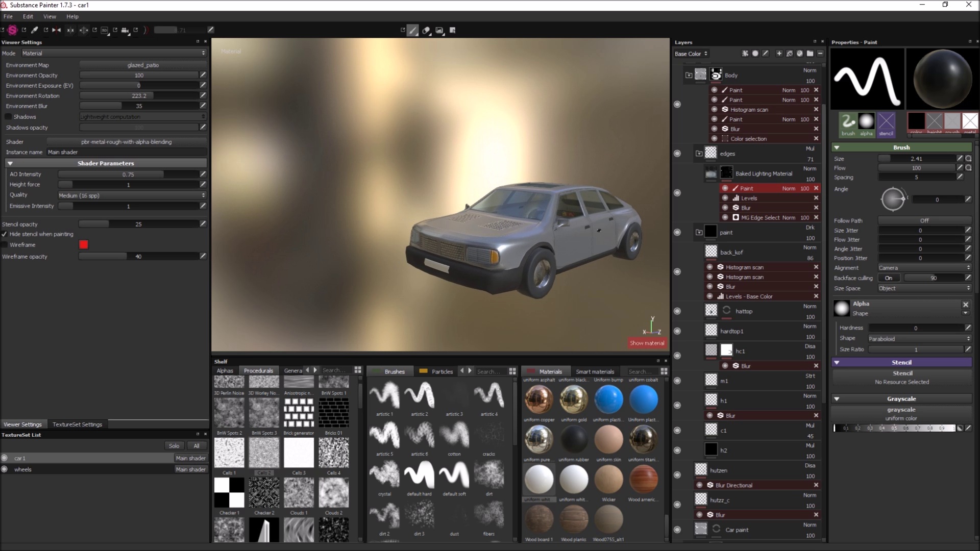
Task: Open the Quality Medium dropdown
Action: [x=132, y=195]
